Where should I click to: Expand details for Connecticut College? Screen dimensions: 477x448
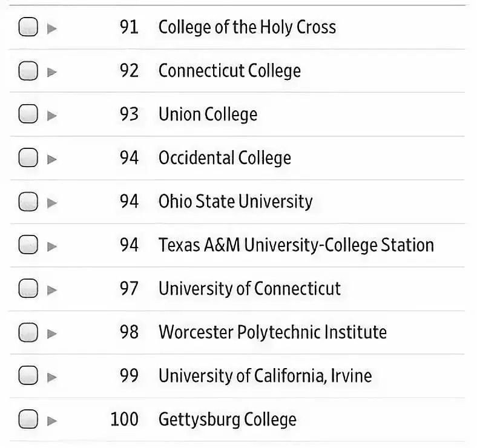pyautogui.click(x=52, y=71)
